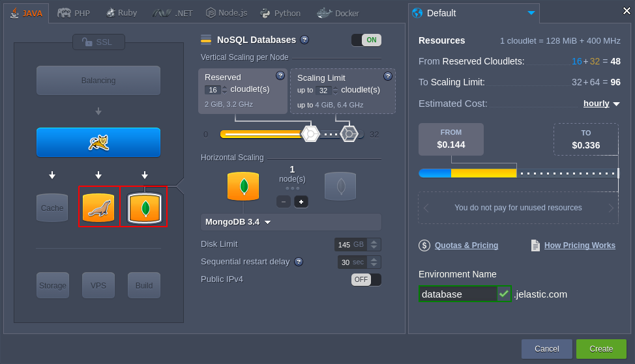635x364 pixels.
Task: Click the How Pricing Works document icon
Action: [x=535, y=245]
